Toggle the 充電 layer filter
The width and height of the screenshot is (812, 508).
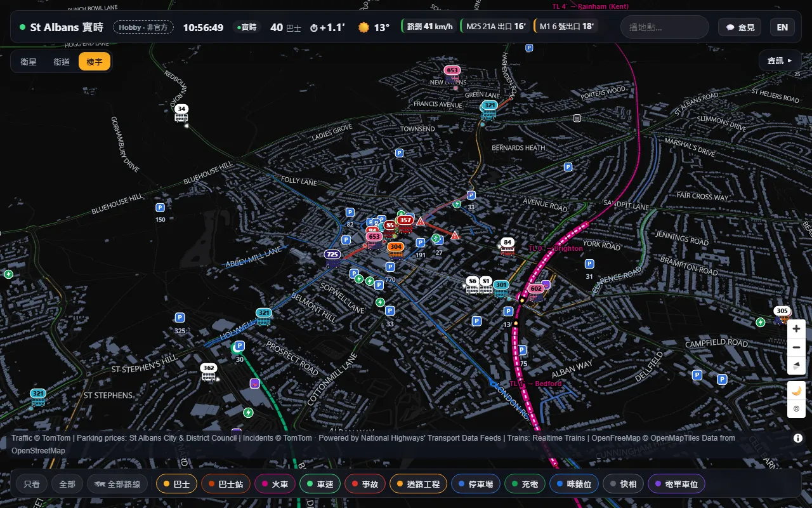pyautogui.click(x=525, y=485)
